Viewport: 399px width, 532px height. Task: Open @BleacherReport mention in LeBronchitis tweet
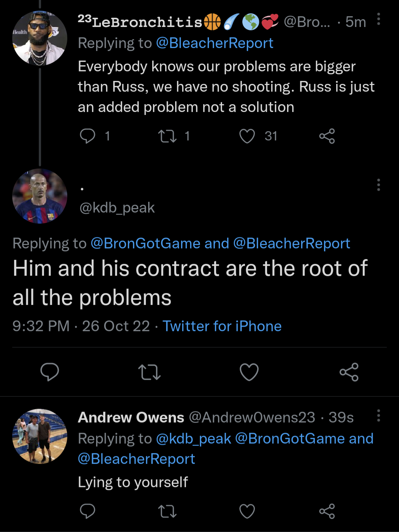click(x=215, y=43)
